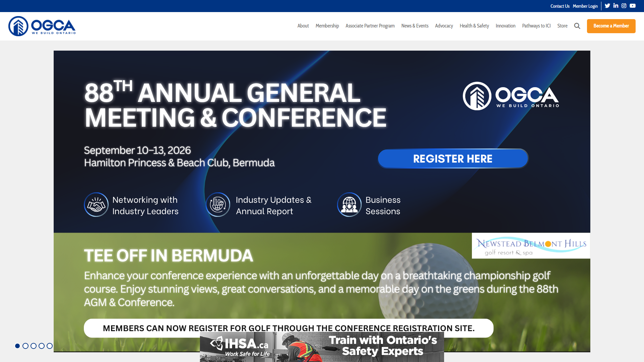Image resolution: width=644 pixels, height=362 pixels.
Task: Click the search magnifier icon
Action: (577, 26)
